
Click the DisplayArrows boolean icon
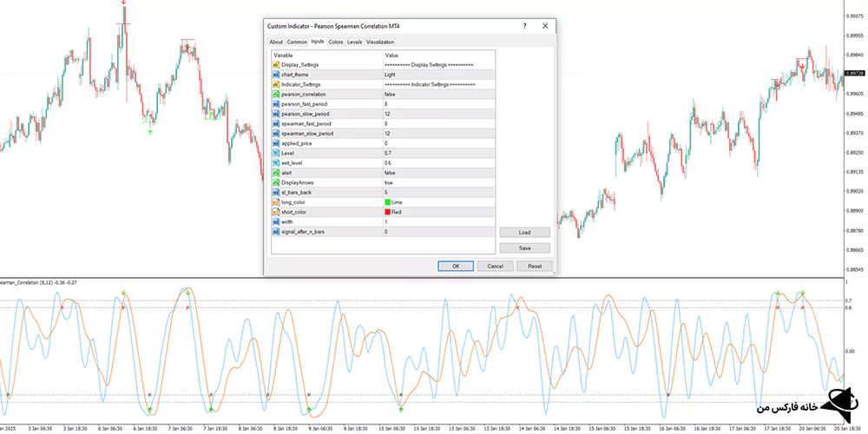(276, 182)
